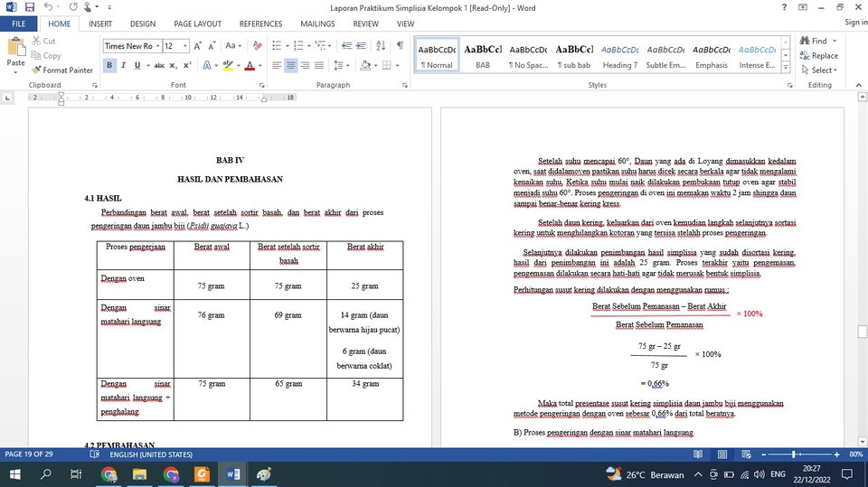Switch to REVIEW tab

(366, 23)
